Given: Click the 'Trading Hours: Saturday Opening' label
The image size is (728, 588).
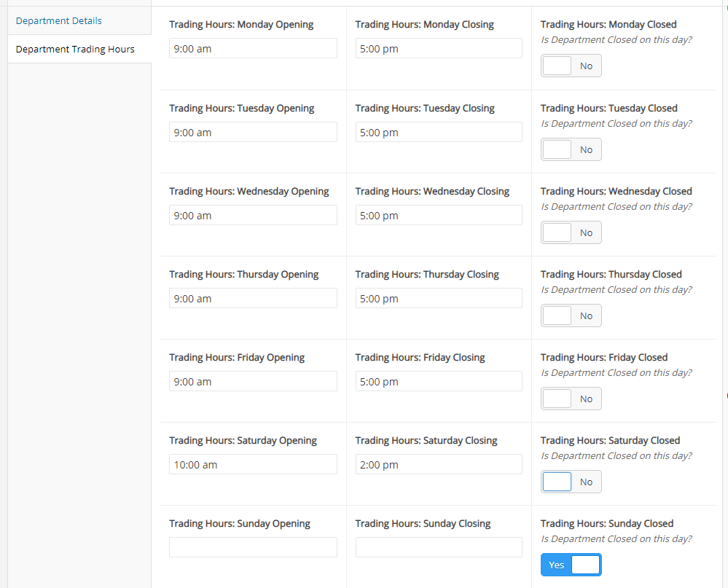Looking at the screenshot, I should (x=243, y=440).
